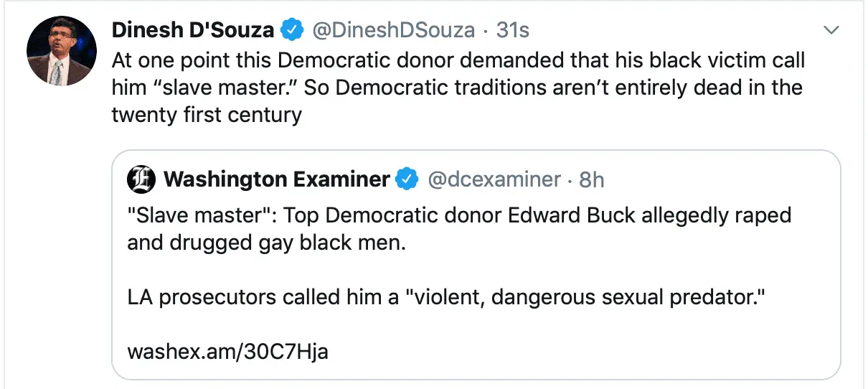The height and width of the screenshot is (389, 868).
Task: Click verified badge next to Dinesh D'Souza
Action: [291, 30]
